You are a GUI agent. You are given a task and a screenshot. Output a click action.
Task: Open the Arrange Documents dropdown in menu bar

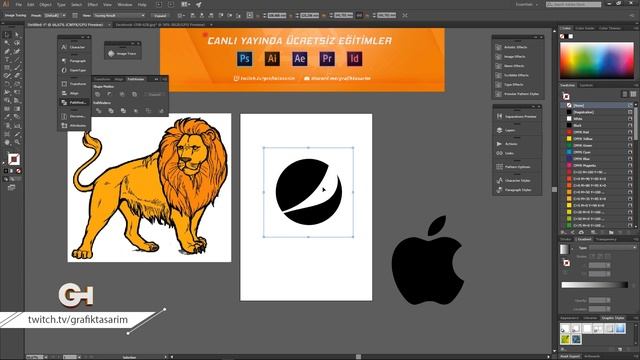click(186, 4)
